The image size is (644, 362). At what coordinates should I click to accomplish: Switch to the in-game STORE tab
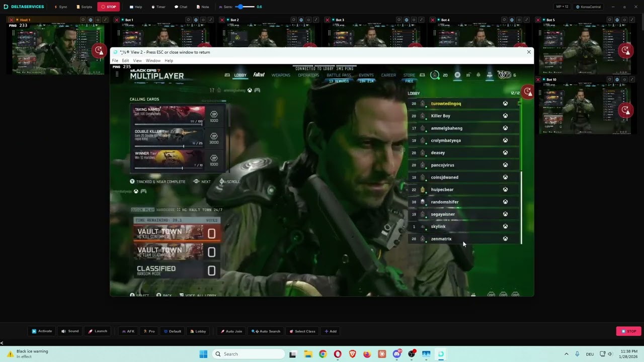409,75
